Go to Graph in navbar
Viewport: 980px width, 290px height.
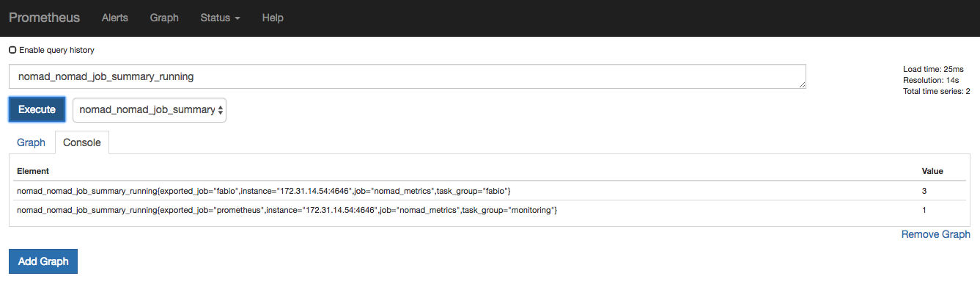point(164,18)
